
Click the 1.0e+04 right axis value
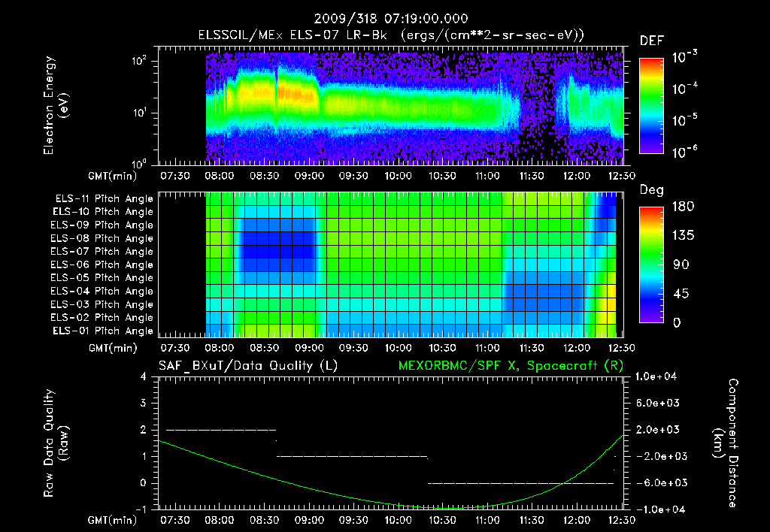pyautogui.click(x=657, y=376)
